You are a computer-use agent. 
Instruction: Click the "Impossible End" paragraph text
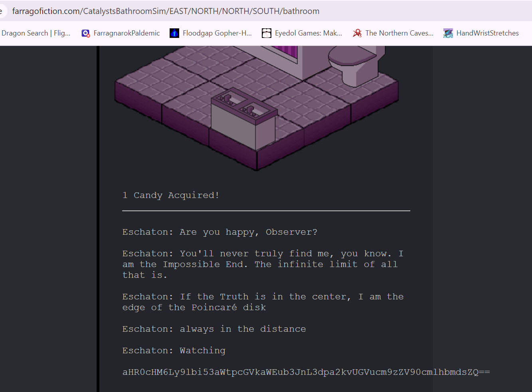259,264
